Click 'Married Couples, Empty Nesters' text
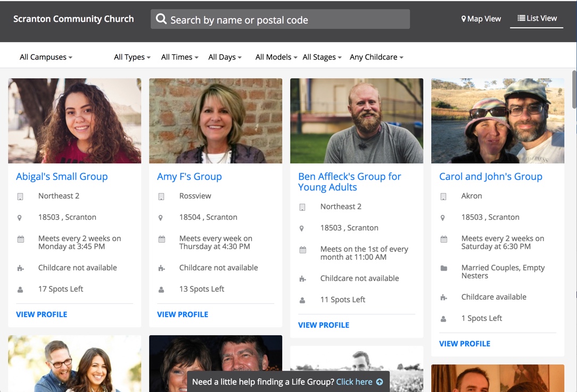This screenshot has width=577, height=392. tap(502, 272)
